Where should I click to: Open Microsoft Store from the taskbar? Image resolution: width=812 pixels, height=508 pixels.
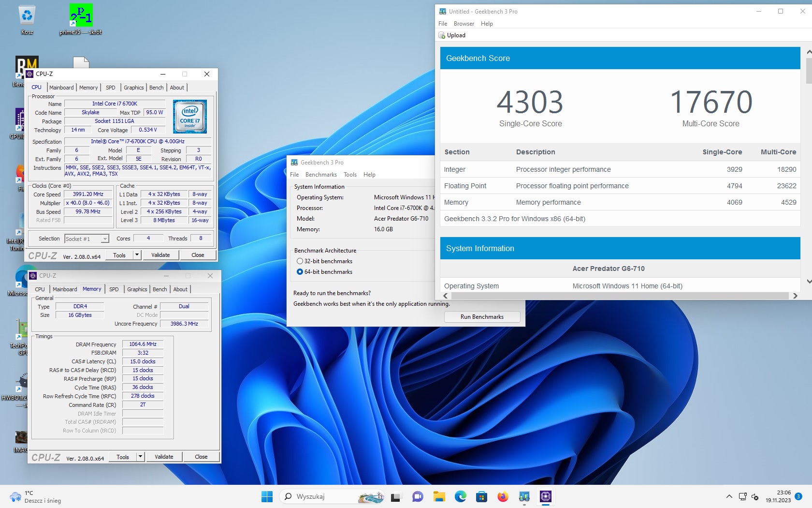tap(481, 496)
